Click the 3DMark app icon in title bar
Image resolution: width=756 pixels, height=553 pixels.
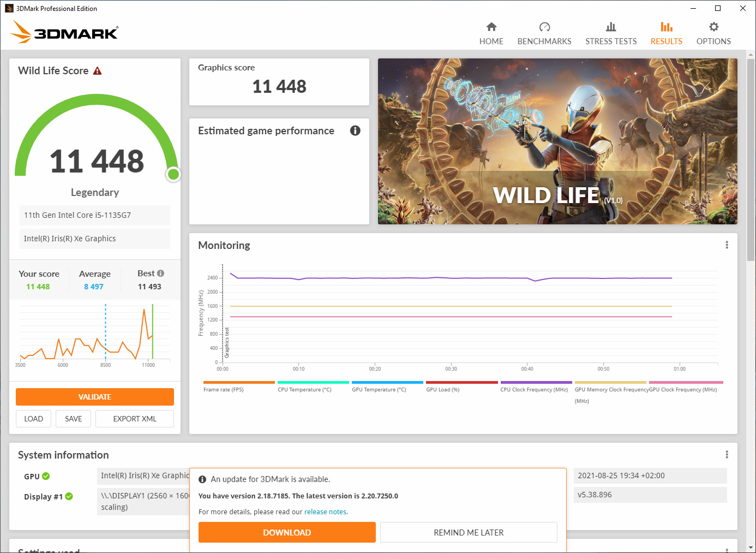pos(9,8)
